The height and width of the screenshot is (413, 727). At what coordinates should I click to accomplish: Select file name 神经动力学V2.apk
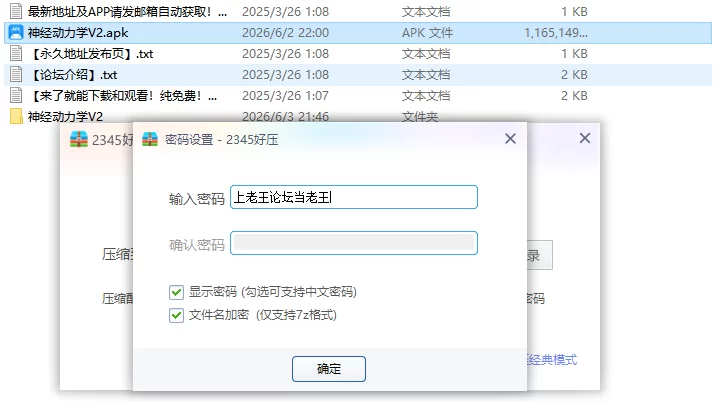(78, 33)
